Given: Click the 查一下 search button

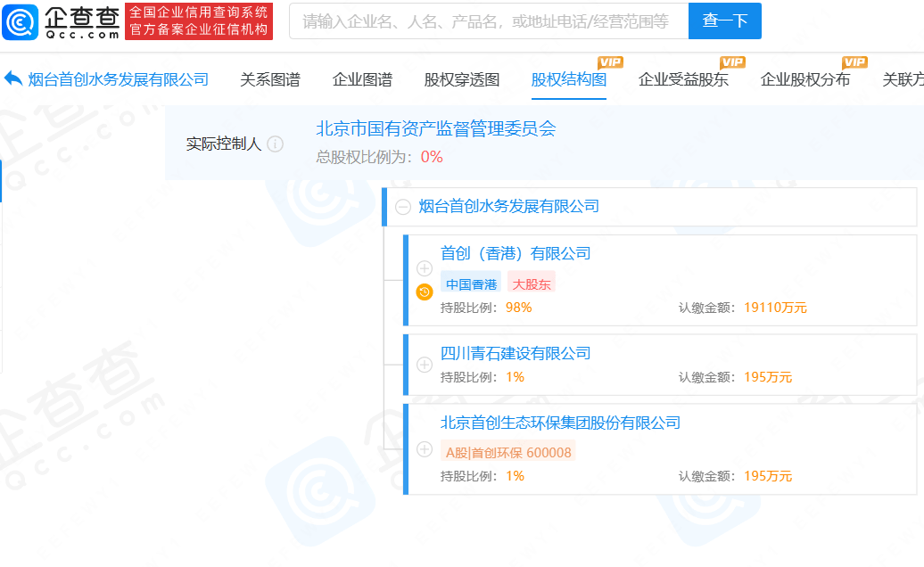Looking at the screenshot, I should coord(725,21).
